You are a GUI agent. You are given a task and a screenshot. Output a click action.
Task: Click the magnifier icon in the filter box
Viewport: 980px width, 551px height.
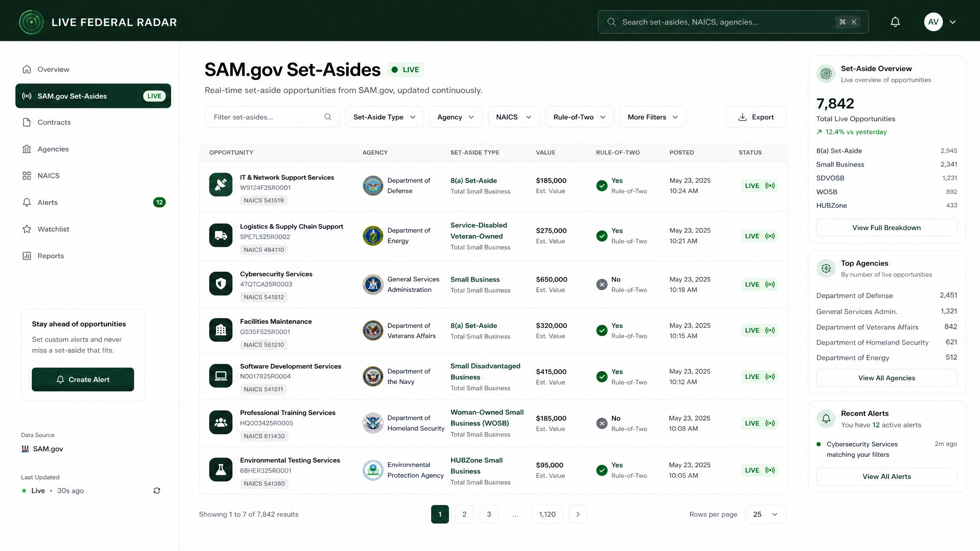coord(328,117)
